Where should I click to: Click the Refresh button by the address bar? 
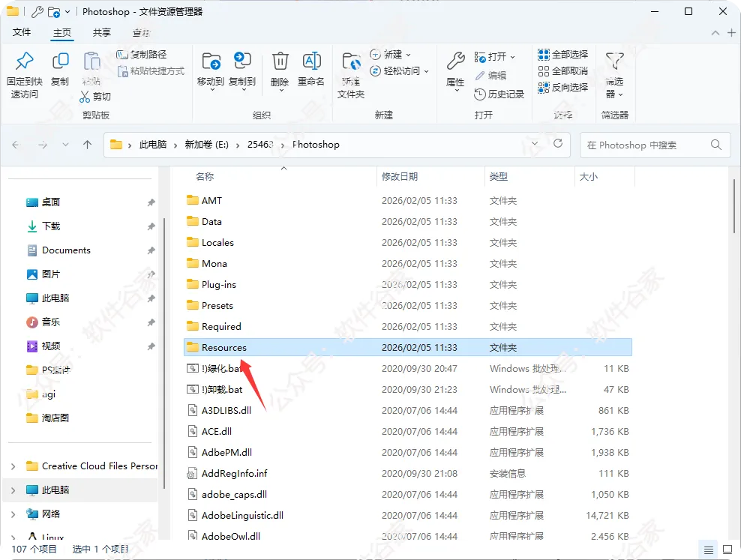pyautogui.click(x=558, y=143)
